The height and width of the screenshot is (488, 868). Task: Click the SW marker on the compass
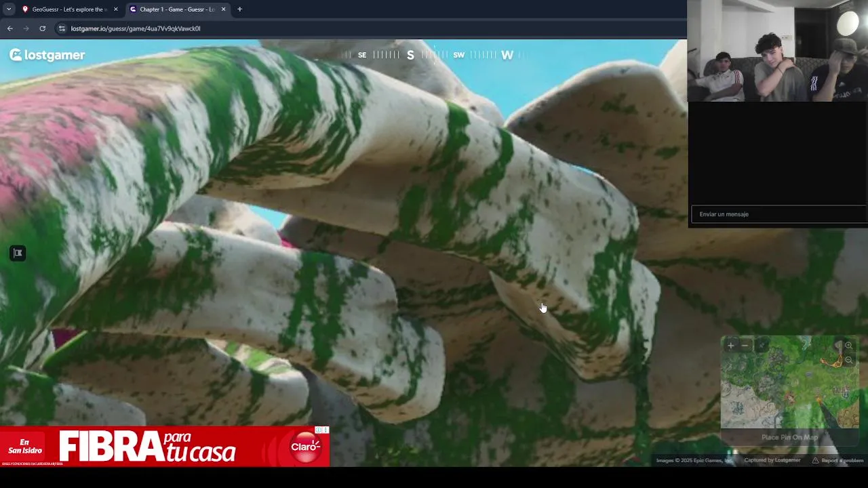click(x=459, y=55)
